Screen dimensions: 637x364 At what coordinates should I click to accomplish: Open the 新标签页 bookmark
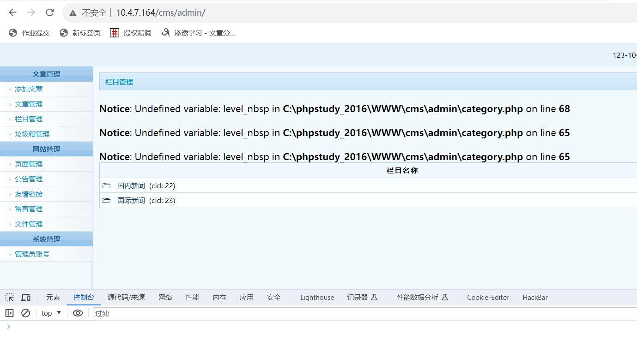pos(80,33)
